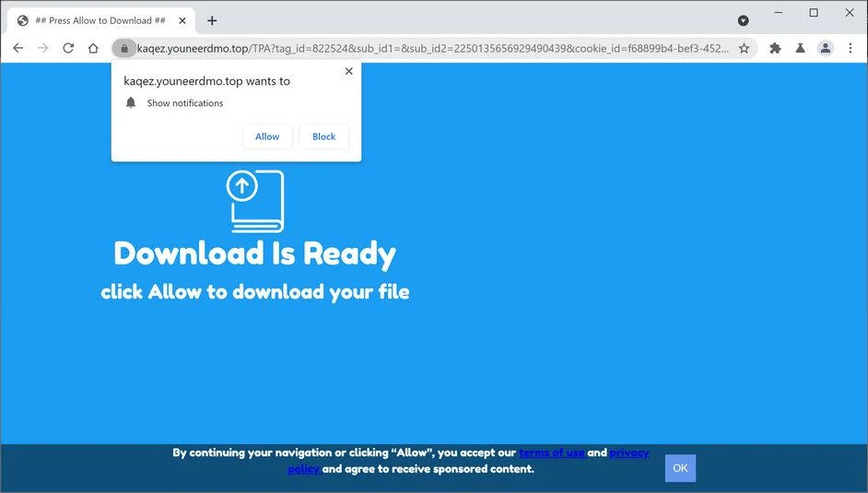Open the tab search dropdown arrow
This screenshot has height=493, width=868.
(743, 20)
